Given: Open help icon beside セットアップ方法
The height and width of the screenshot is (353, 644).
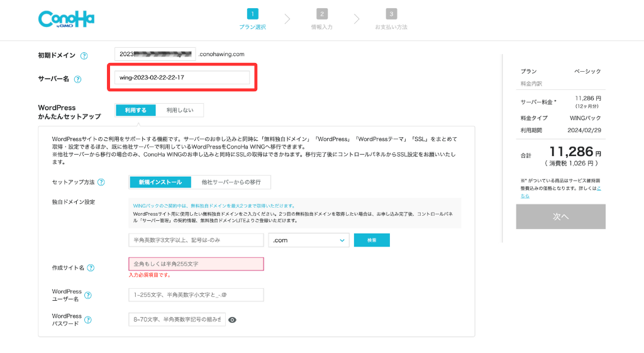Looking at the screenshot, I should click(101, 182).
